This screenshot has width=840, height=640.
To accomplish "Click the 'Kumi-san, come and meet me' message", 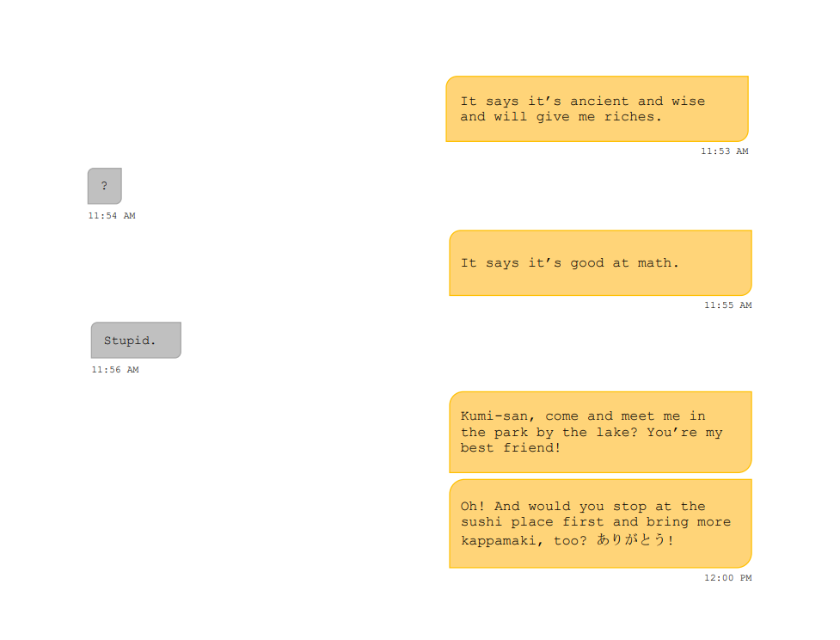I will point(600,432).
